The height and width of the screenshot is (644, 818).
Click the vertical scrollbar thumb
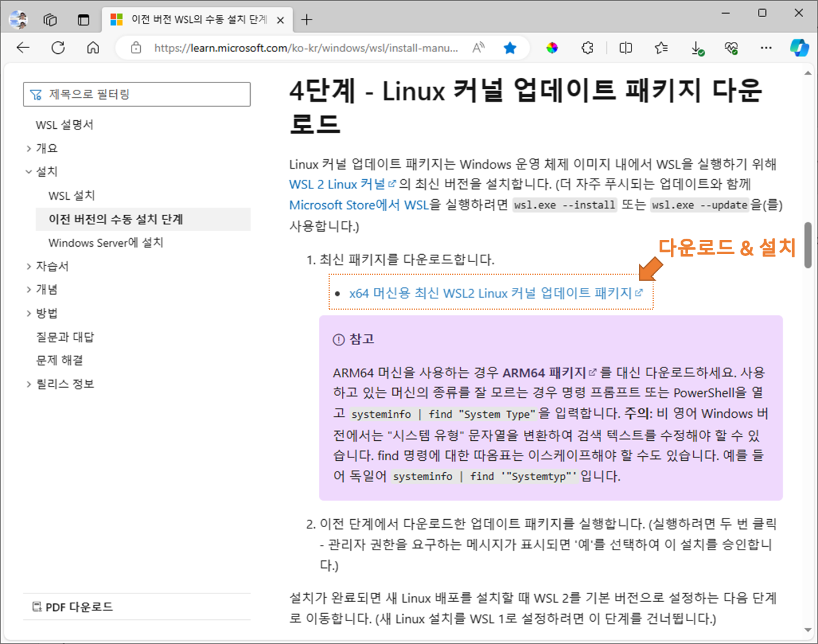pos(808,245)
